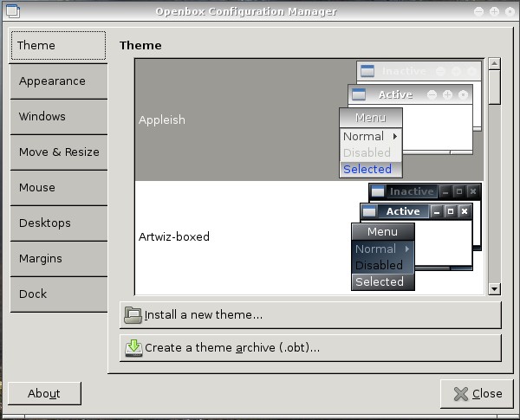Open the Theme settings tab
The width and height of the screenshot is (520, 420).
(x=58, y=45)
